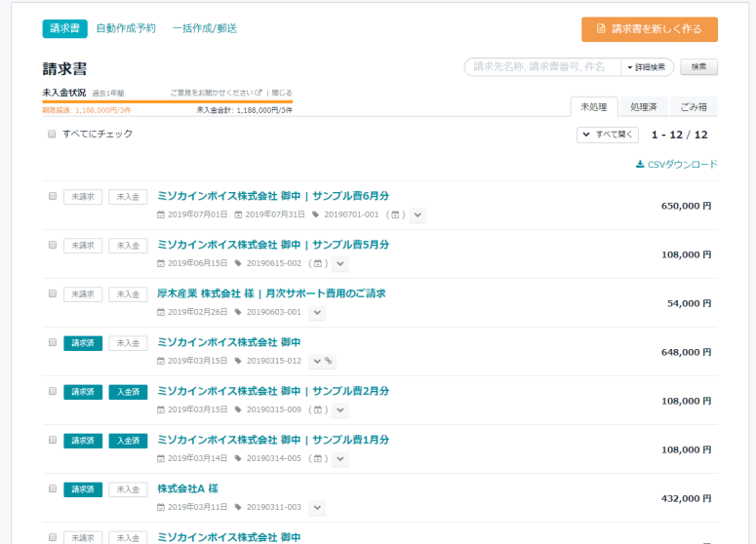
Task: Expand details chevron for 20190315-009
Action: point(340,410)
